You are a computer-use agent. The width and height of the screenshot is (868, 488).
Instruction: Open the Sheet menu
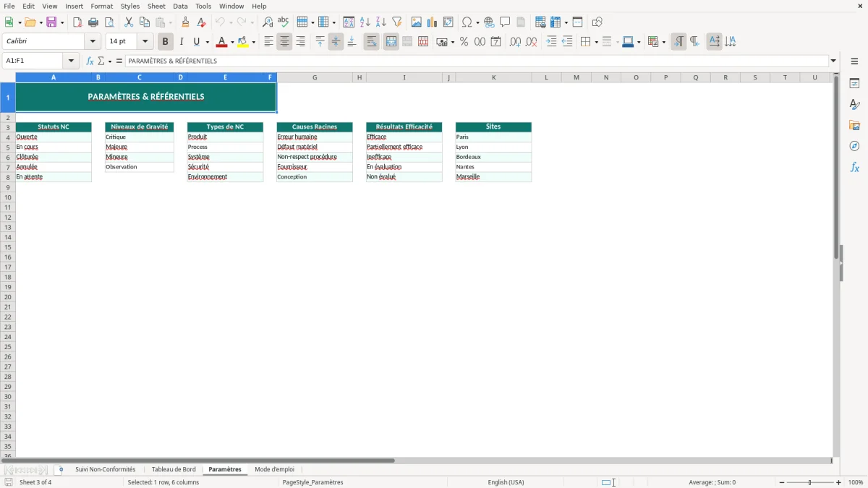coord(156,6)
